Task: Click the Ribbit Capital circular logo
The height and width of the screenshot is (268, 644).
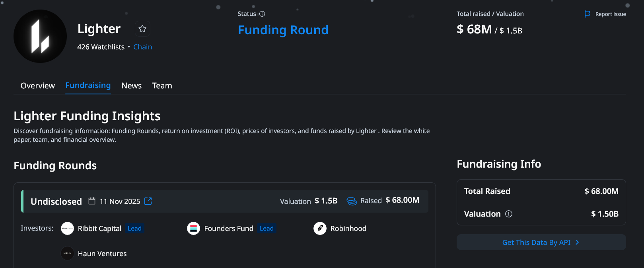Action: (x=67, y=228)
